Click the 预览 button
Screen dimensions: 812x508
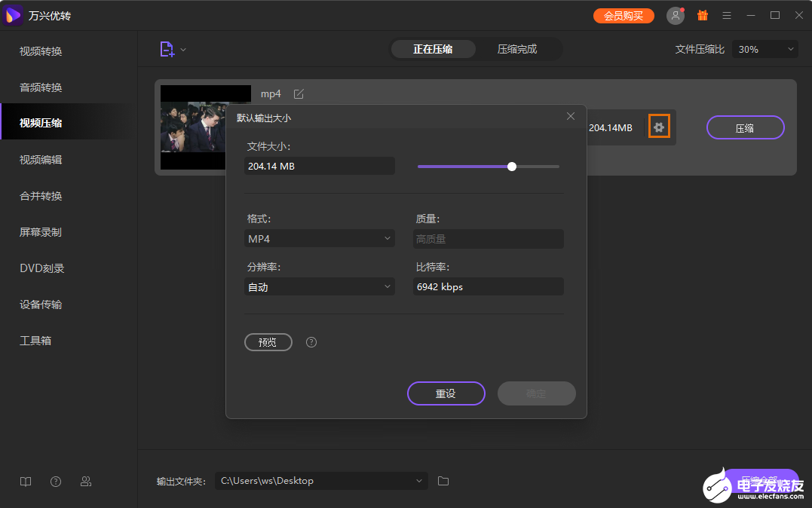pyautogui.click(x=268, y=342)
